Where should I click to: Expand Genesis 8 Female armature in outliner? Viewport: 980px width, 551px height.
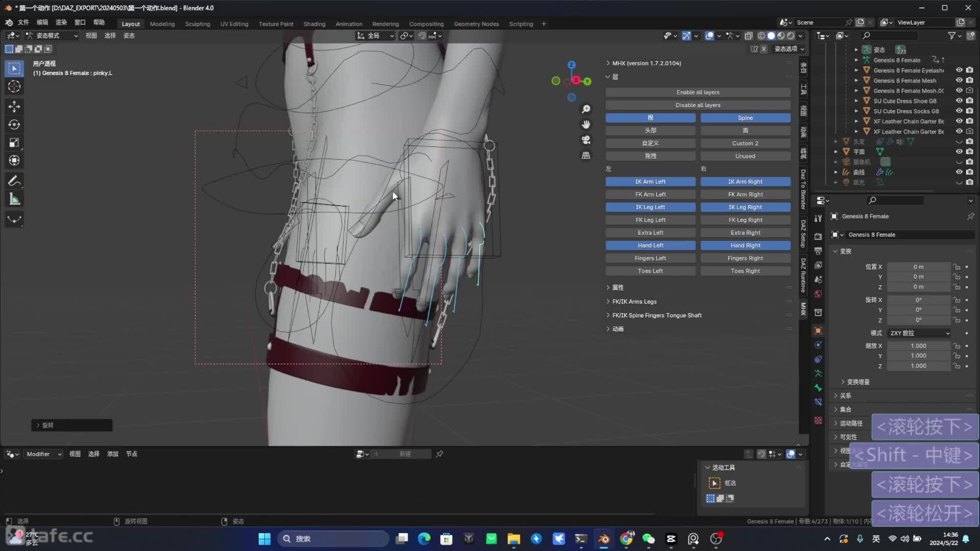click(856, 60)
